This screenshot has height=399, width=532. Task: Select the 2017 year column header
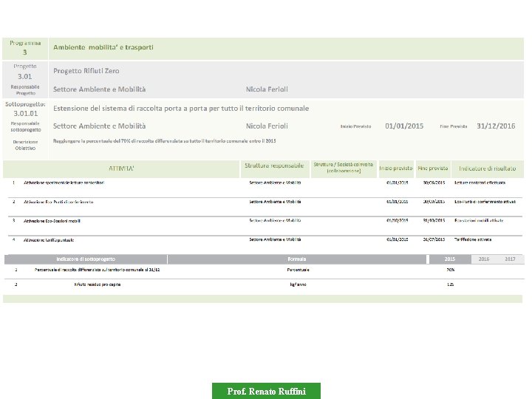point(510,259)
